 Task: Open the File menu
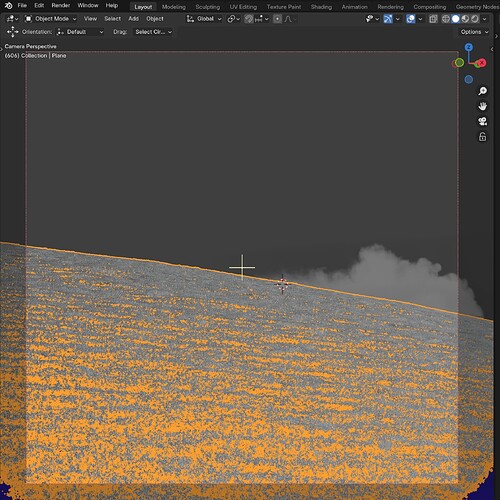[22, 6]
